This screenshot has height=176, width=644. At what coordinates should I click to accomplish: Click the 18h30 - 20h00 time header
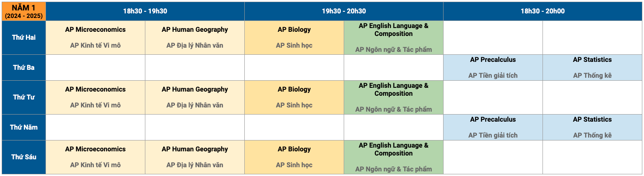(543, 11)
